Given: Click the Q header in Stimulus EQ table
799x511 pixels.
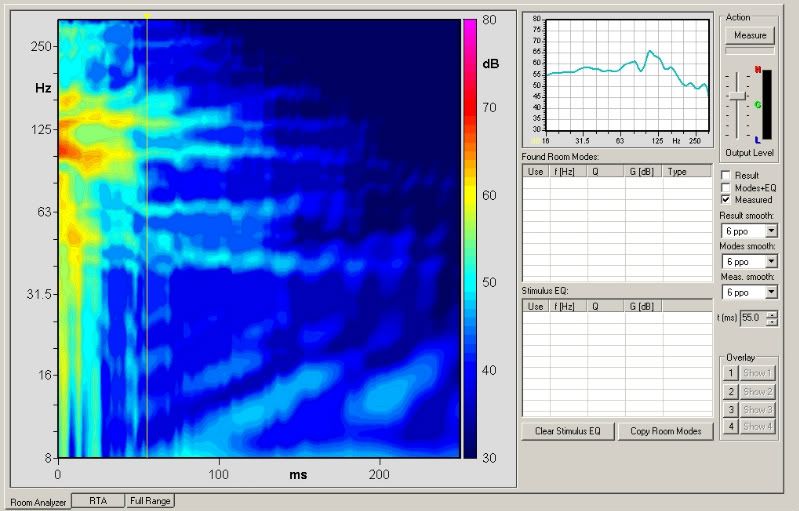Looking at the screenshot, I should point(606,306).
